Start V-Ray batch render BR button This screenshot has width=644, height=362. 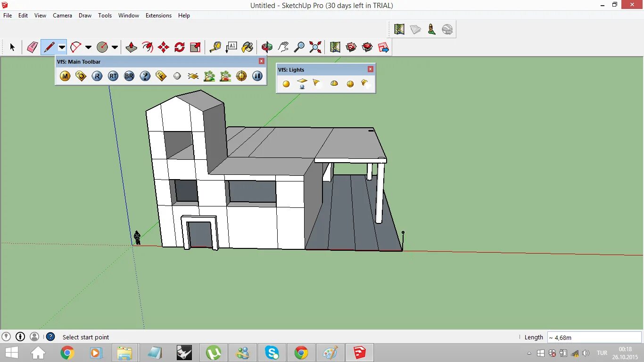coord(129,76)
